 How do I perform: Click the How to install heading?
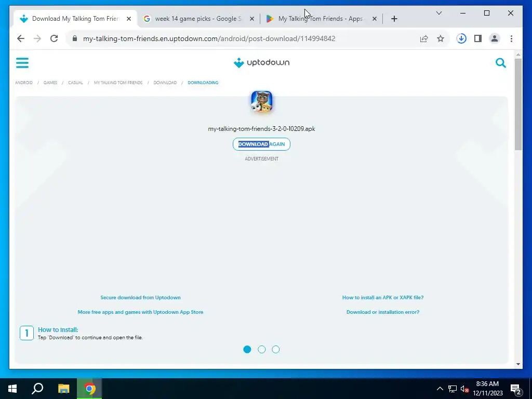click(x=58, y=330)
